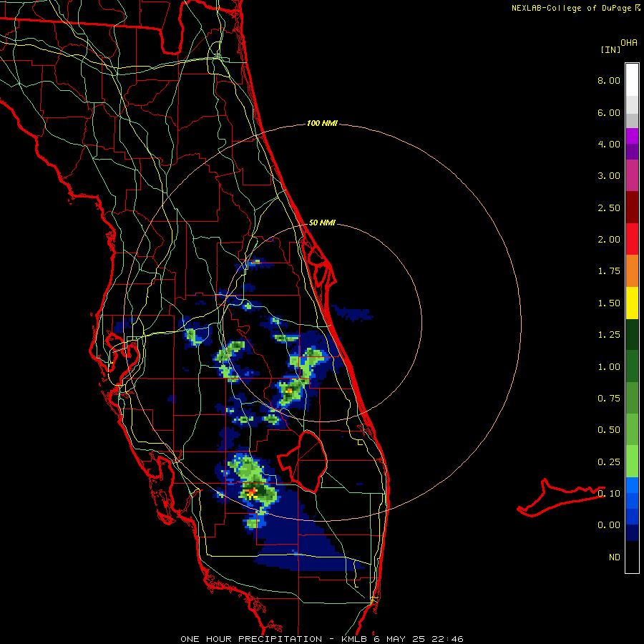
Task: Select the 1.00 legend value
Action: pyautogui.click(x=609, y=367)
